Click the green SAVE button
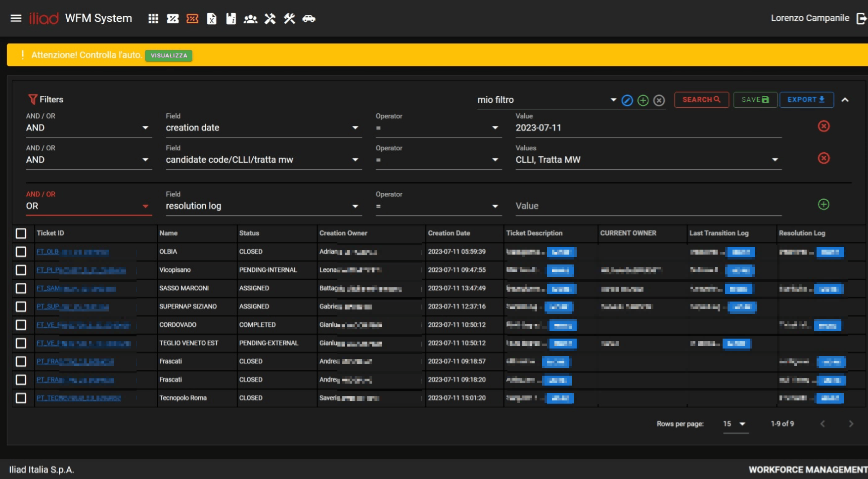The height and width of the screenshot is (479, 868). [755, 99]
